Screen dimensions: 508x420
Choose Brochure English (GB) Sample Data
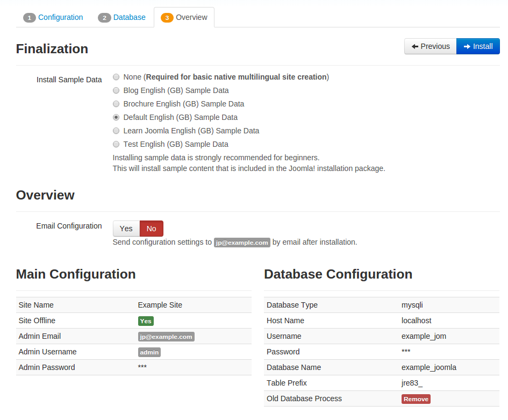point(116,104)
